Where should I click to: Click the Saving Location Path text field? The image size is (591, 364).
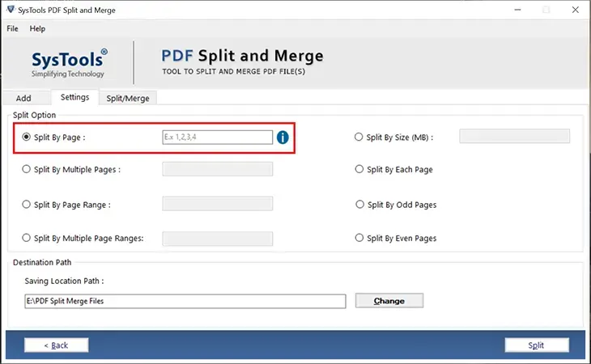pyautogui.click(x=185, y=301)
